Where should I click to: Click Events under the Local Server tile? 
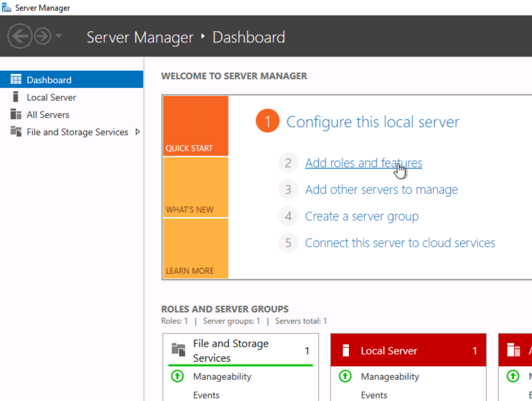tap(374, 395)
